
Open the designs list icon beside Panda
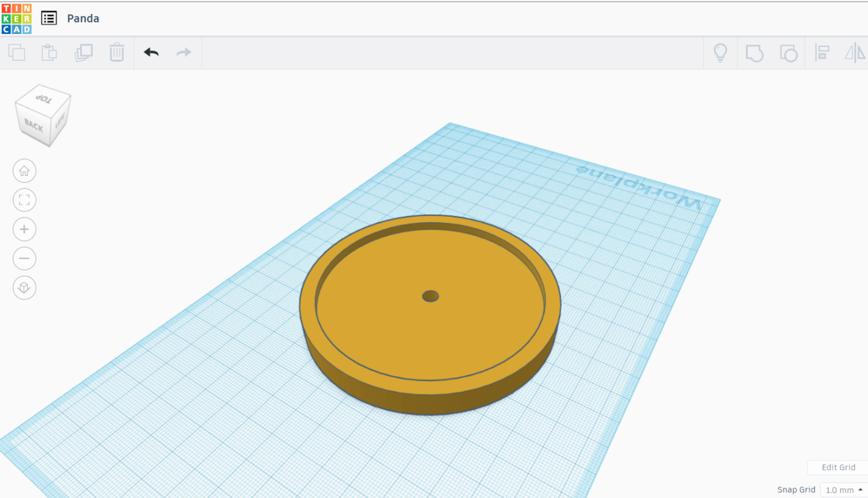point(49,18)
